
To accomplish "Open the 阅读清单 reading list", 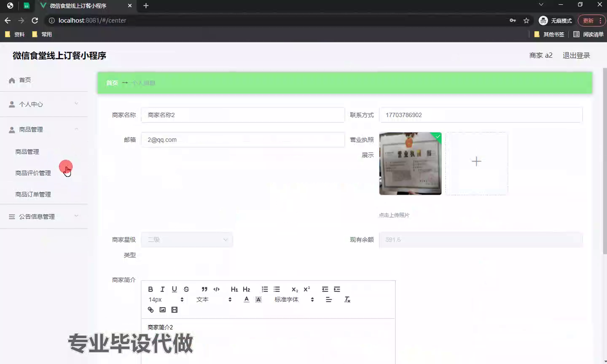I will tap(588, 35).
